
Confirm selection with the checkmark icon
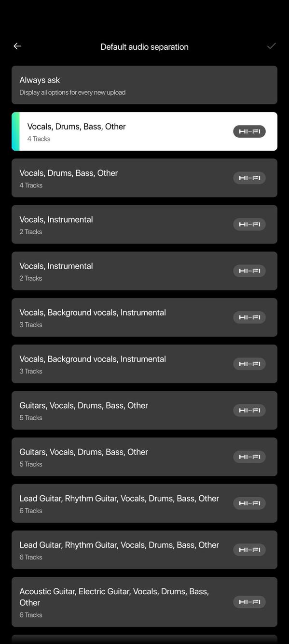[x=271, y=46]
